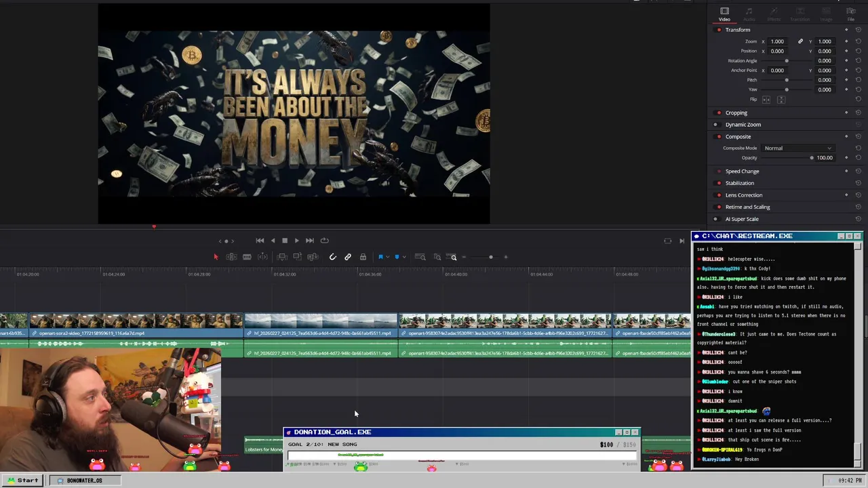Image resolution: width=868 pixels, height=488 pixels.
Task: Expand the Lens Correction section header
Action: [744, 195]
